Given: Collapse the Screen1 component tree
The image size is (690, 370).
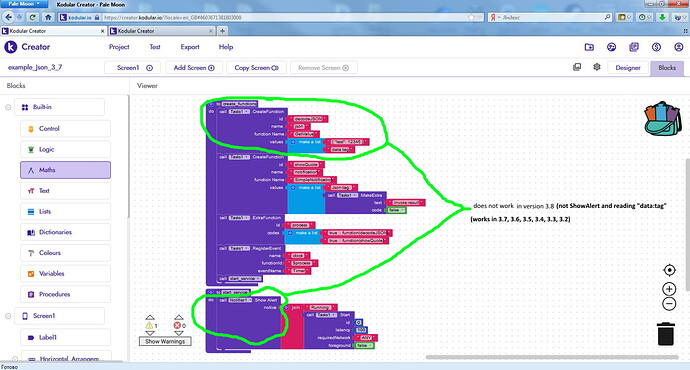Looking at the screenshot, I should [x=8, y=316].
